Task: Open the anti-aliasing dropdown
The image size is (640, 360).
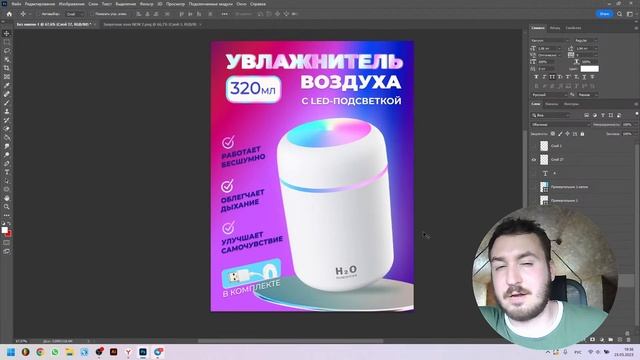Action: pyautogui.click(x=587, y=95)
